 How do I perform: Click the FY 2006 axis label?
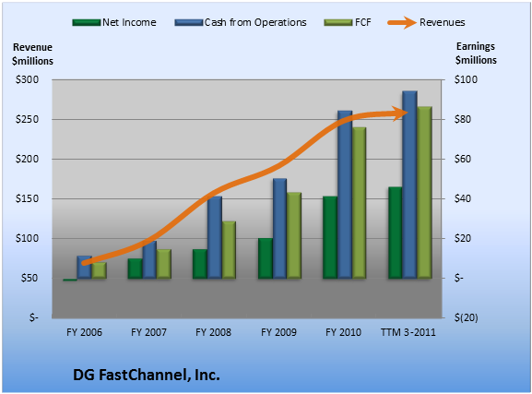click(84, 332)
